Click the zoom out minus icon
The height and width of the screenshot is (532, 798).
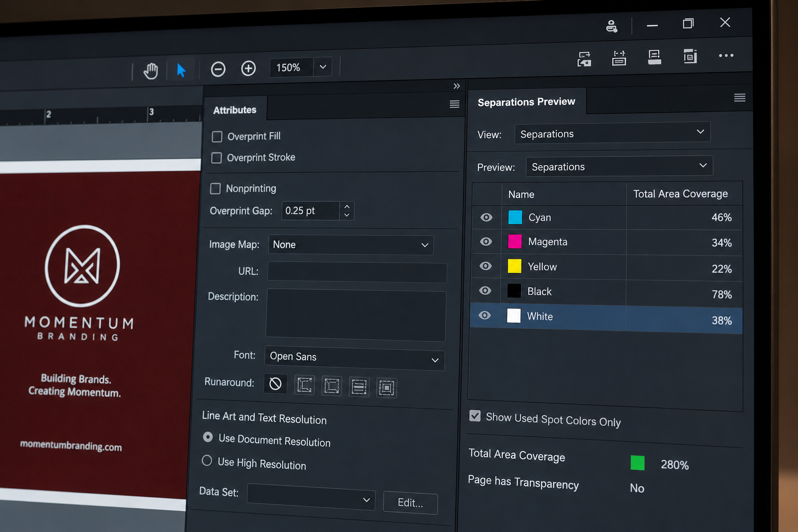[218, 69]
